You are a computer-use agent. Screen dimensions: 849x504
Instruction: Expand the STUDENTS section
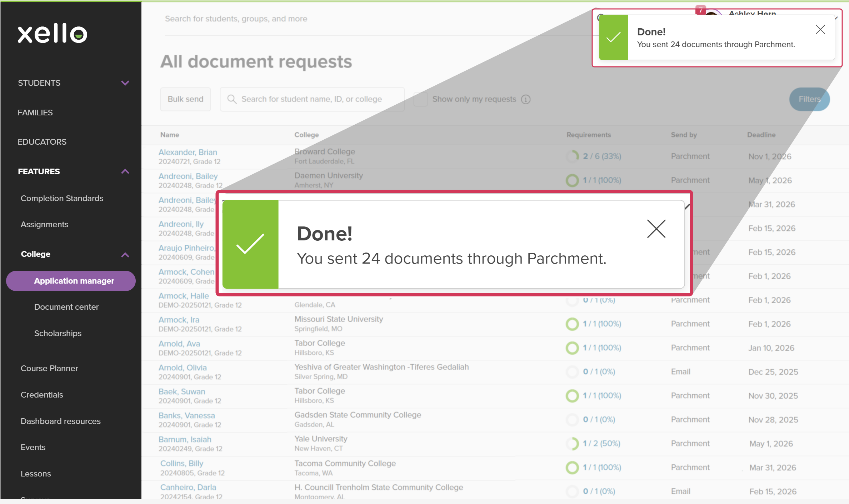point(125,83)
